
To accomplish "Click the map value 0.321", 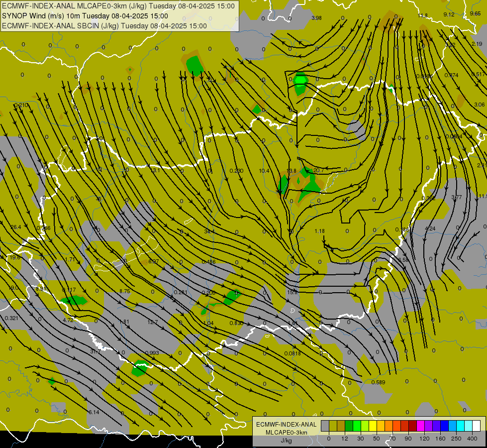I will point(11,318).
